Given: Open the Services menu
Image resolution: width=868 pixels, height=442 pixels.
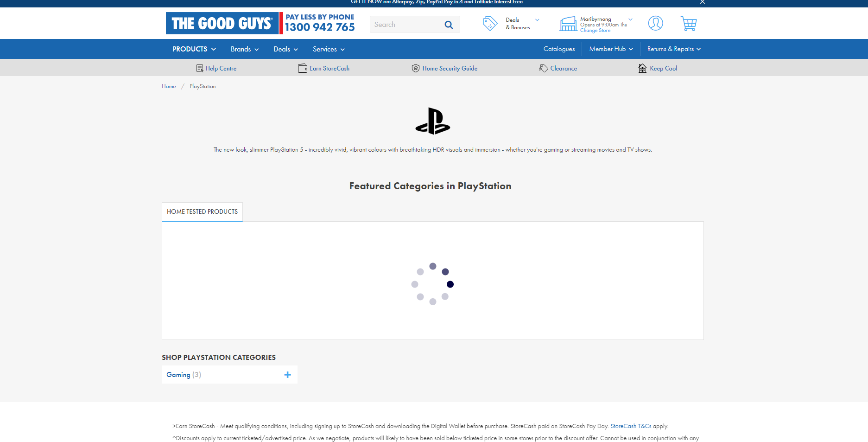Looking at the screenshot, I should click(329, 49).
